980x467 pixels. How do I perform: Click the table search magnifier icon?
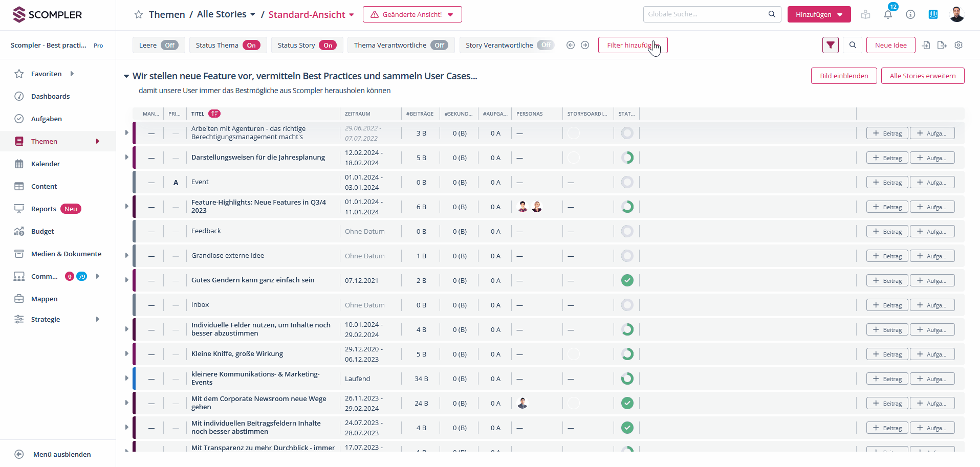coord(853,45)
